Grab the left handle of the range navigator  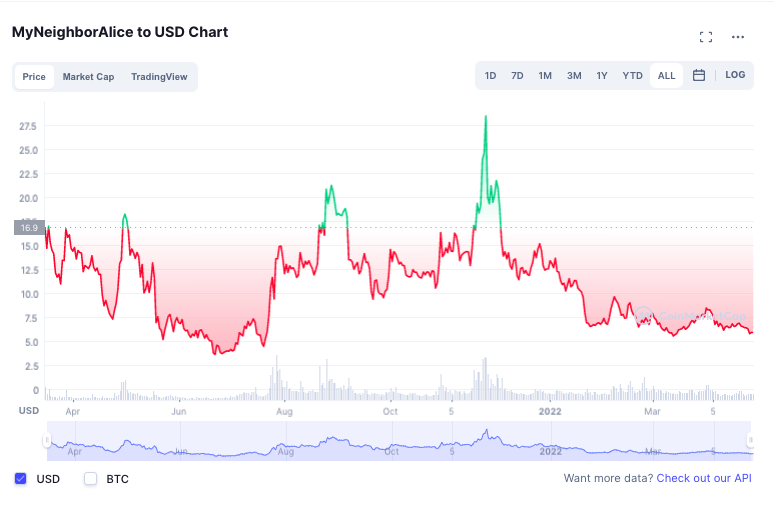(47, 439)
